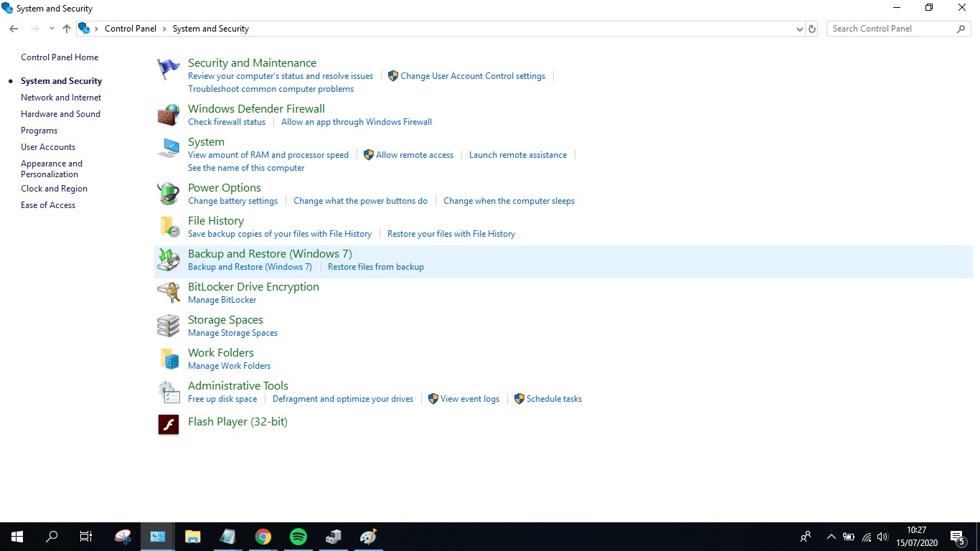Launch Google Chrome from the taskbar
Image resolution: width=980 pixels, height=551 pixels.
click(x=263, y=537)
